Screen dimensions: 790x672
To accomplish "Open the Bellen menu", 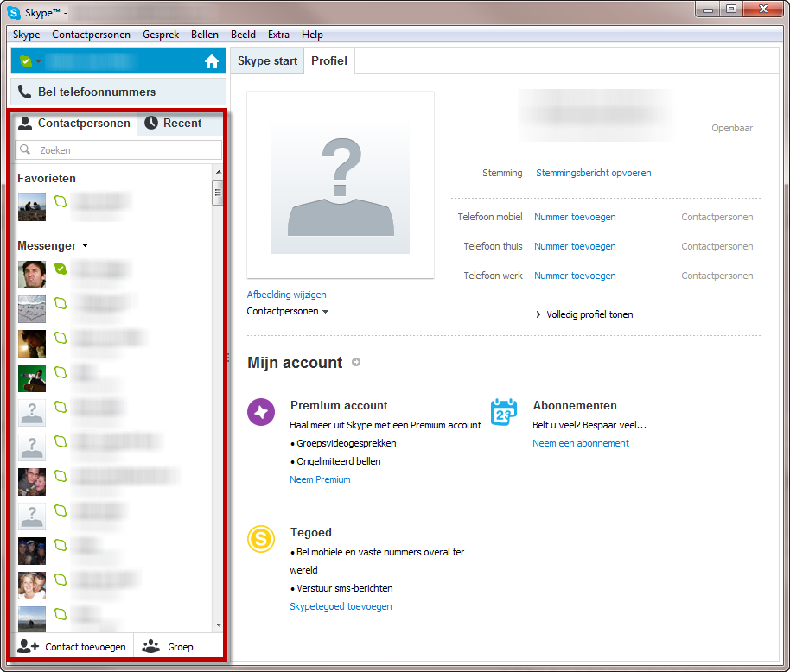I will (x=205, y=35).
